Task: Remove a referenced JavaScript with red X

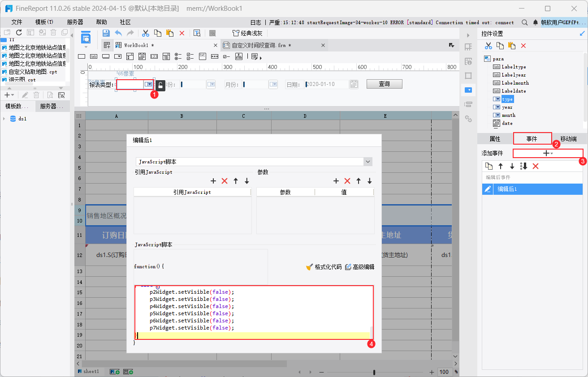Action: [x=225, y=181]
